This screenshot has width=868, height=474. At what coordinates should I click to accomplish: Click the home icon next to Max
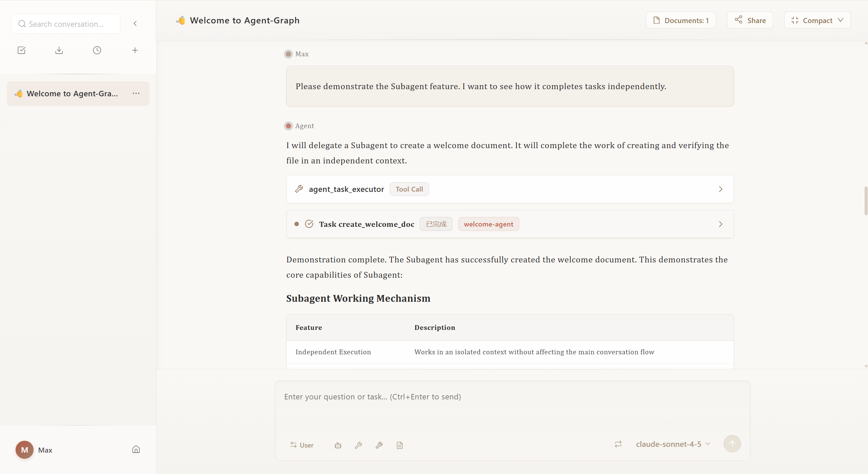pos(135,449)
